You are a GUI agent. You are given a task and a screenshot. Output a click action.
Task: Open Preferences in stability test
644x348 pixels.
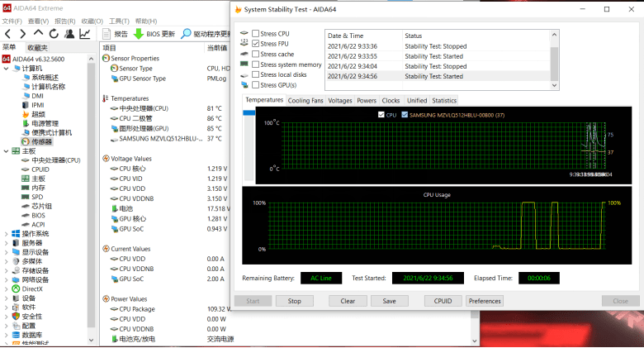point(485,301)
